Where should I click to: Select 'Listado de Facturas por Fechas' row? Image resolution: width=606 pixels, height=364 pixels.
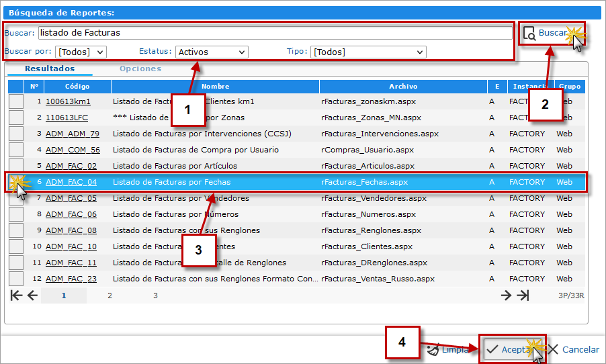(296, 182)
